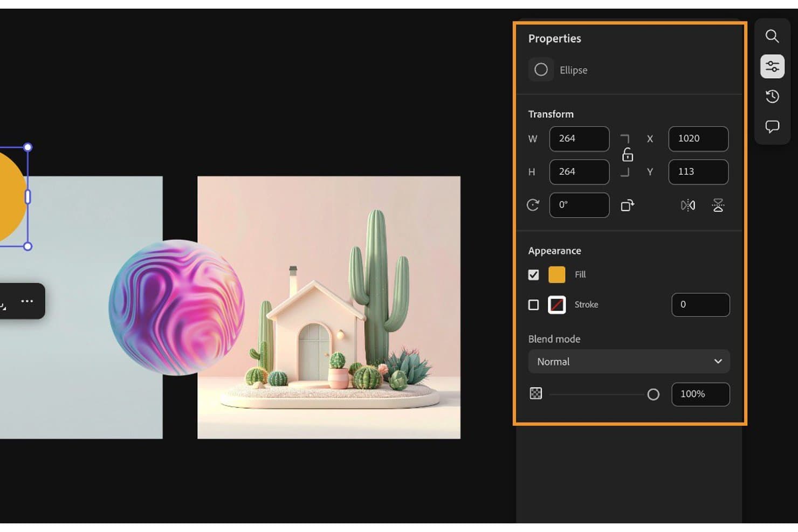798x532 pixels.
Task: Click the opacity field showing 100%
Action: click(x=700, y=394)
